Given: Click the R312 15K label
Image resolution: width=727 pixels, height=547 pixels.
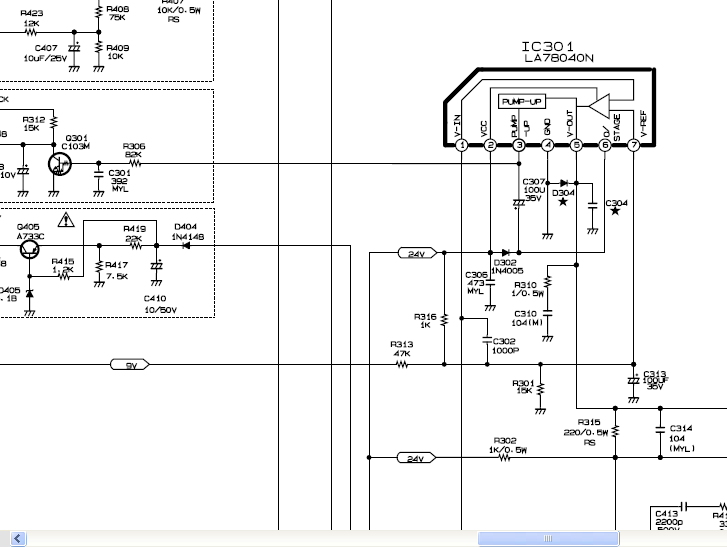Looking at the screenshot, I should (34, 124).
